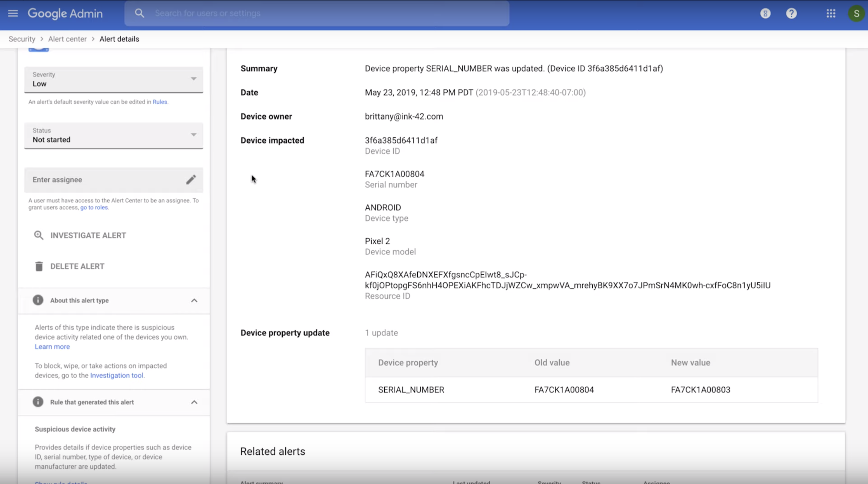This screenshot has width=868, height=484.
Task: Open the Learn more link
Action: tap(52, 347)
